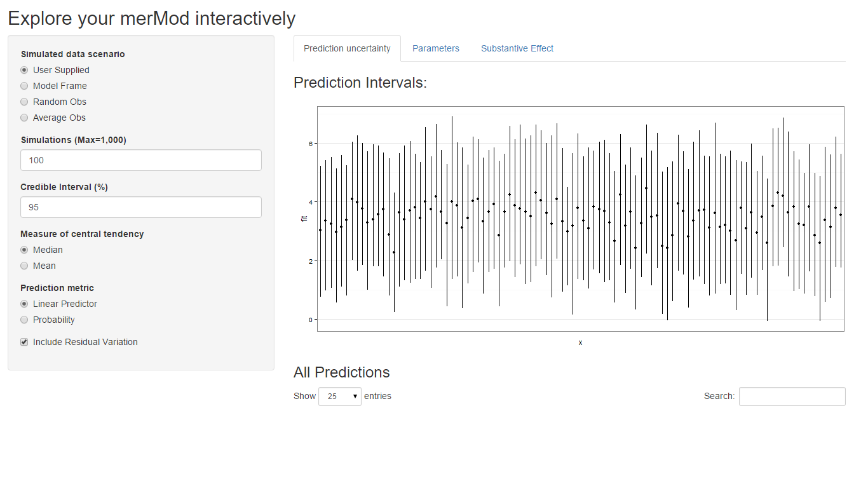Keep User Supplied scenario selected

click(x=24, y=70)
